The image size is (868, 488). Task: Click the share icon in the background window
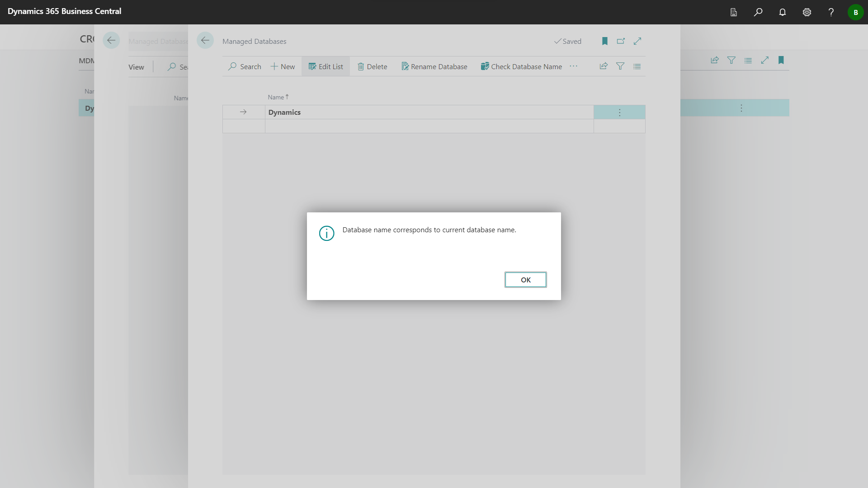[715, 60]
